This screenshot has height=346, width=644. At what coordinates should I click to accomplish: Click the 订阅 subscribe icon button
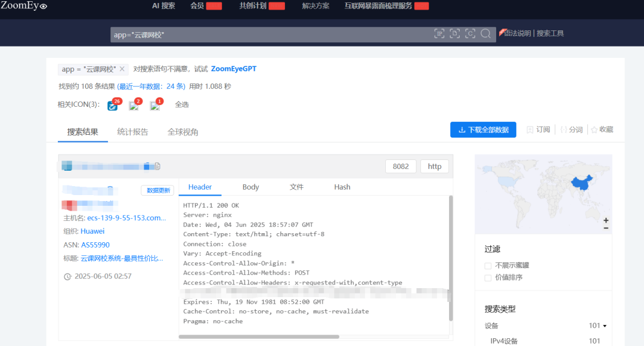click(538, 130)
